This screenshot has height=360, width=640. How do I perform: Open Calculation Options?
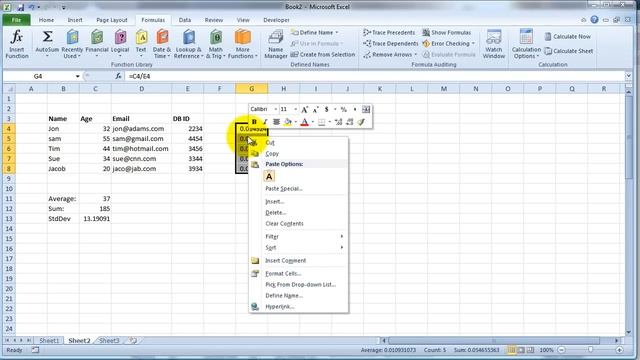coord(526,44)
